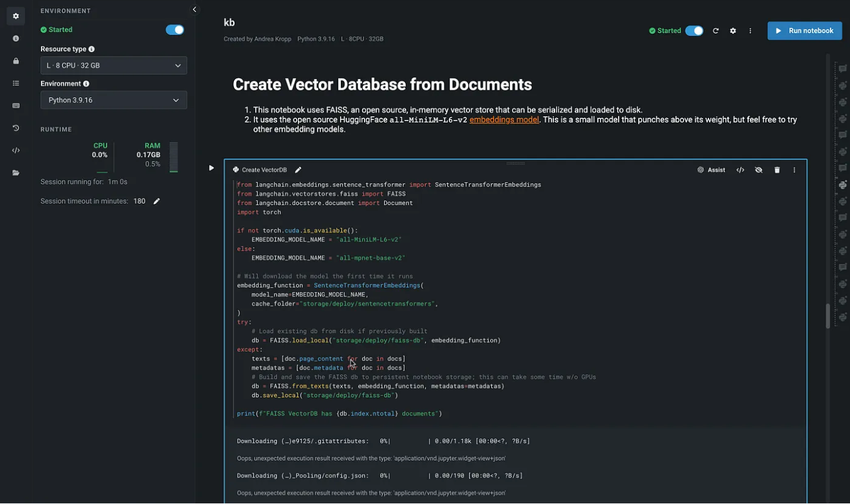Open the files folder sidebar panel

tap(16, 173)
